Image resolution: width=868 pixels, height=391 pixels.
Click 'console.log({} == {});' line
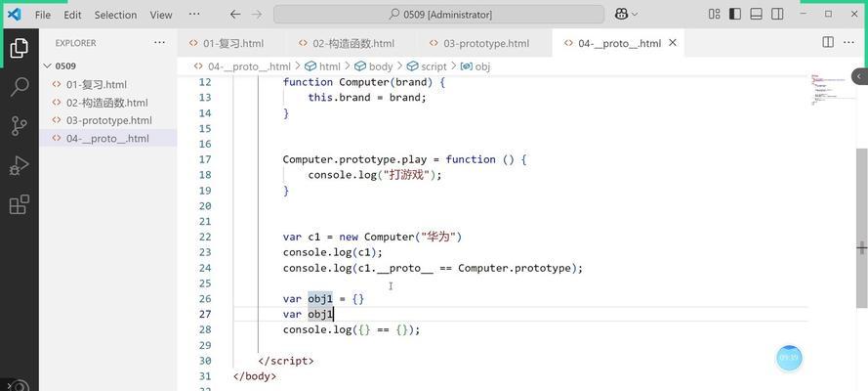[x=351, y=330]
